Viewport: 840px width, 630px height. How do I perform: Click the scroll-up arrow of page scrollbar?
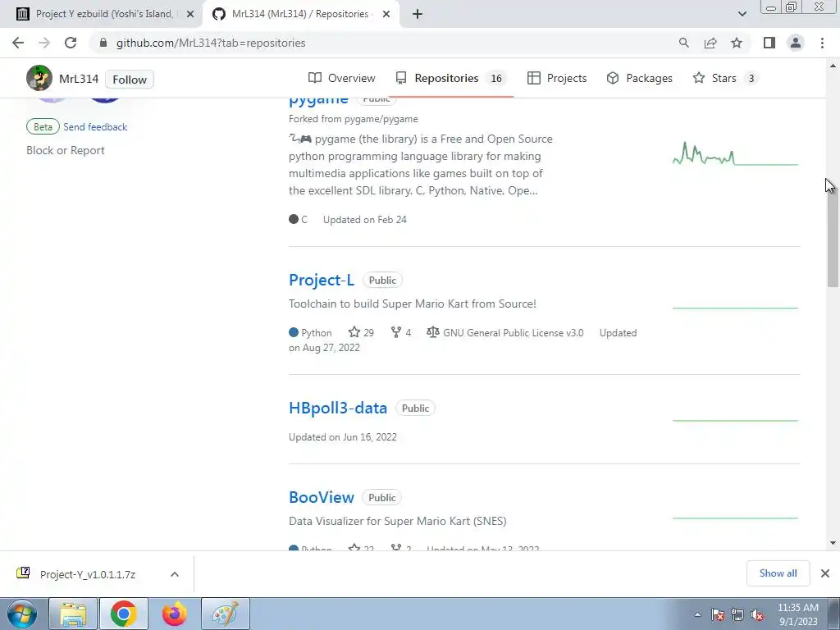click(x=833, y=66)
